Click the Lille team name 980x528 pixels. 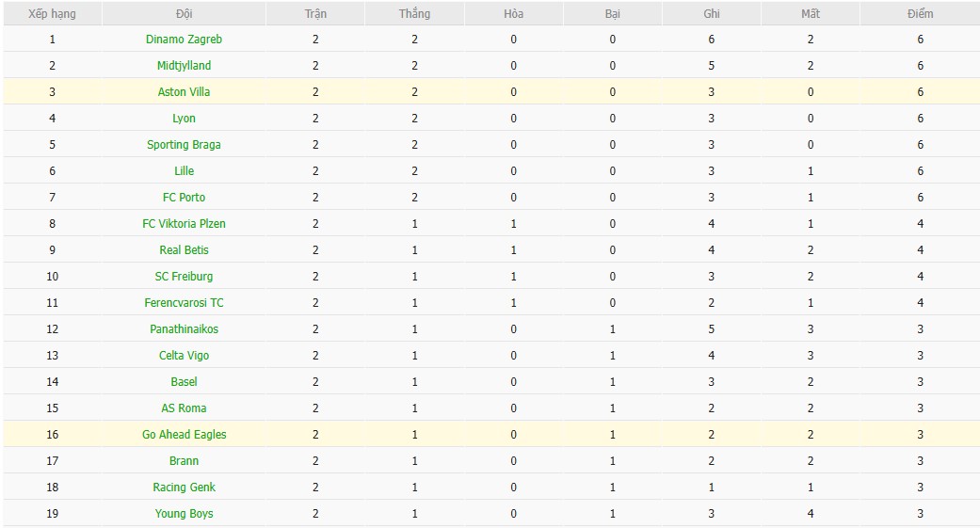184,171
